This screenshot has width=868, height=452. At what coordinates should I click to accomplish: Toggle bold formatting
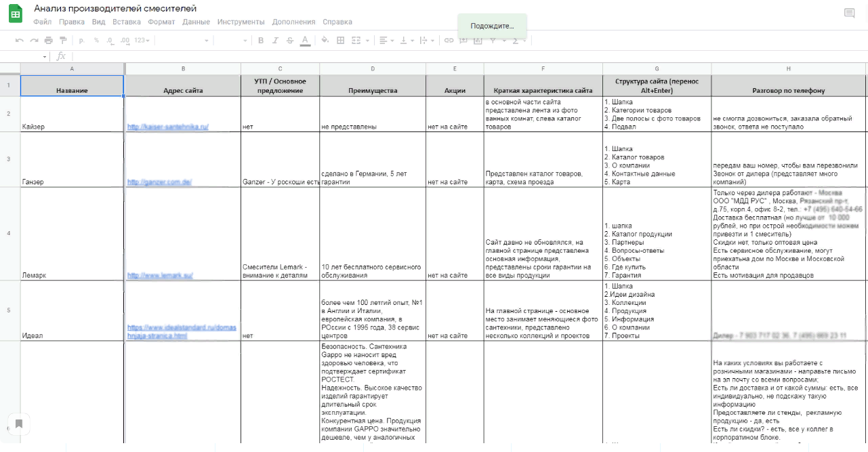tap(261, 41)
